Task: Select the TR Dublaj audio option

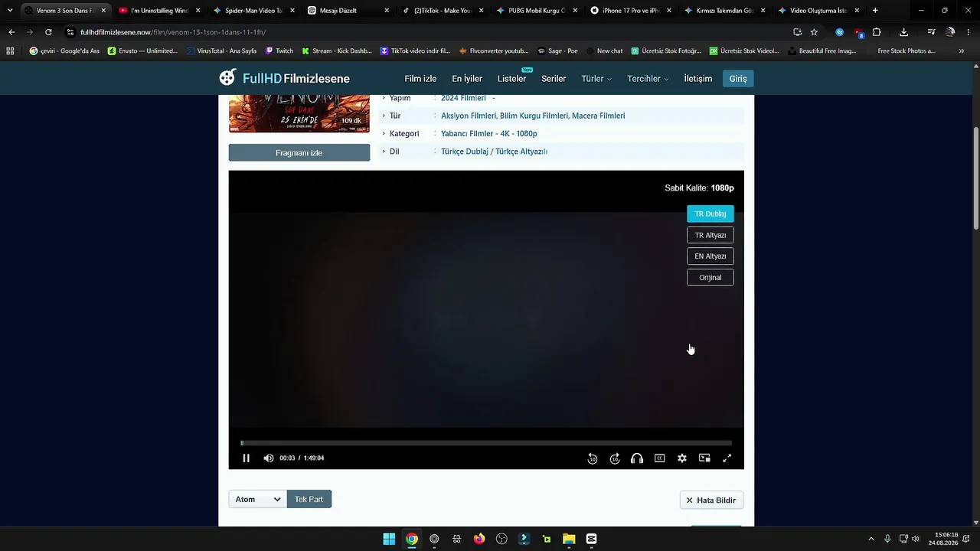Action: [710, 214]
